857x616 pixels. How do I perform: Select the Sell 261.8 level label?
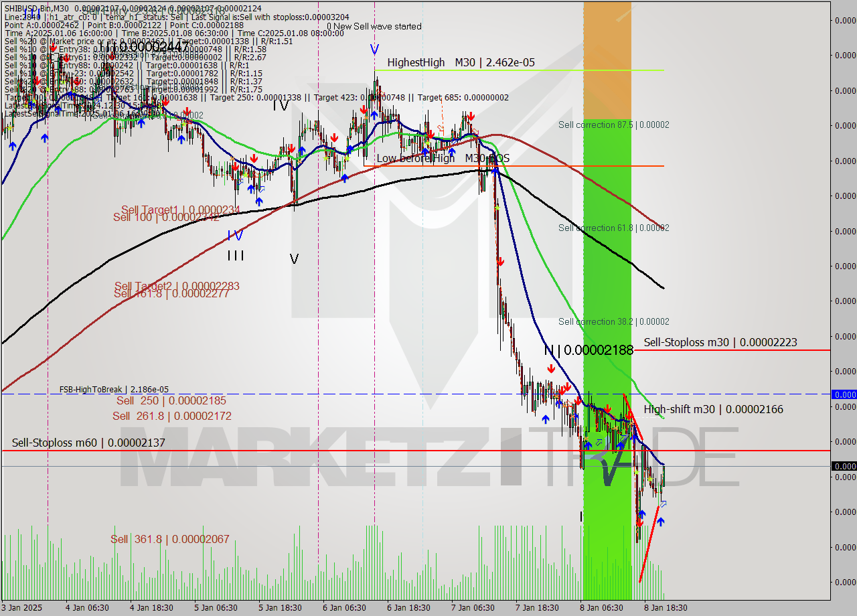click(172, 416)
